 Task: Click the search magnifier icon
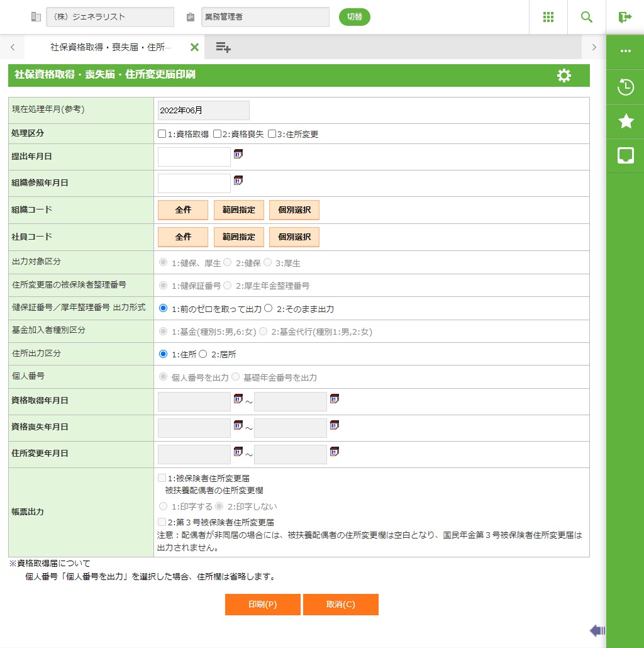click(x=586, y=17)
